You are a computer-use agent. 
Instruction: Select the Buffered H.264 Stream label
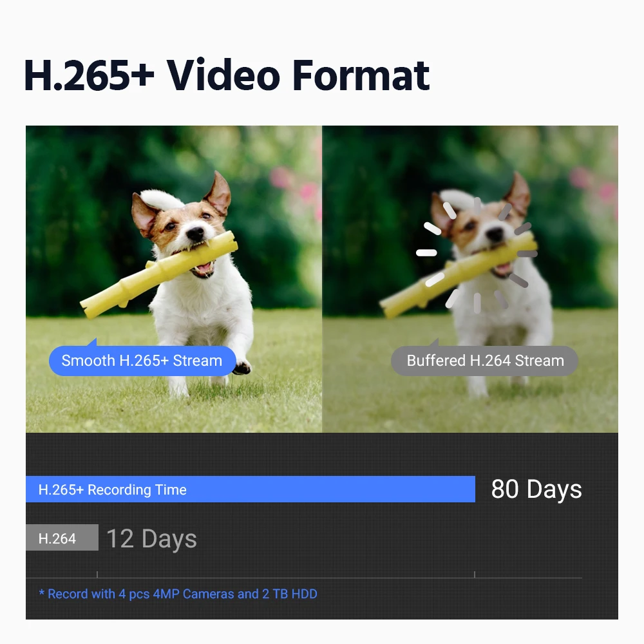pos(485,361)
